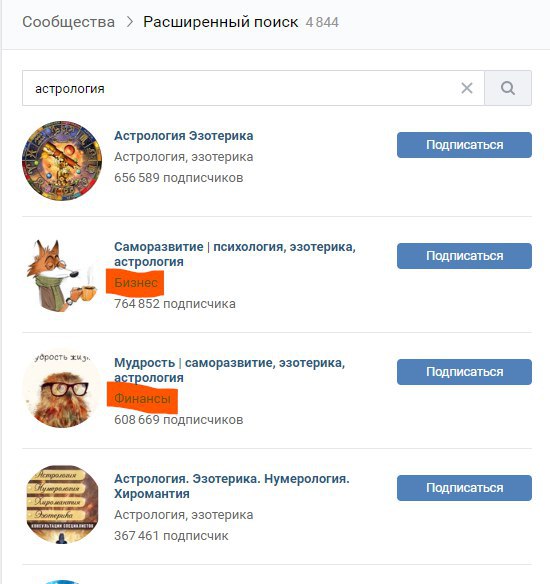
Task: Subscribe to the Саморазвитие community
Action: click(464, 256)
